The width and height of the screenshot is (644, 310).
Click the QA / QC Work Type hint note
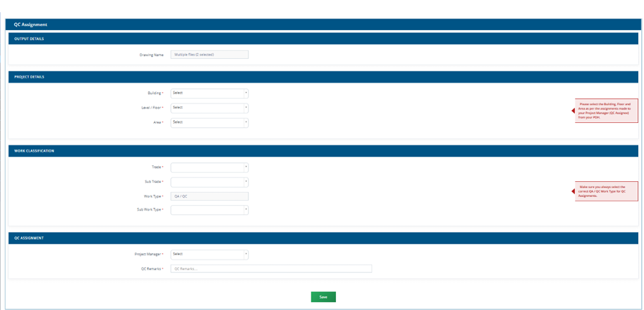tap(606, 191)
